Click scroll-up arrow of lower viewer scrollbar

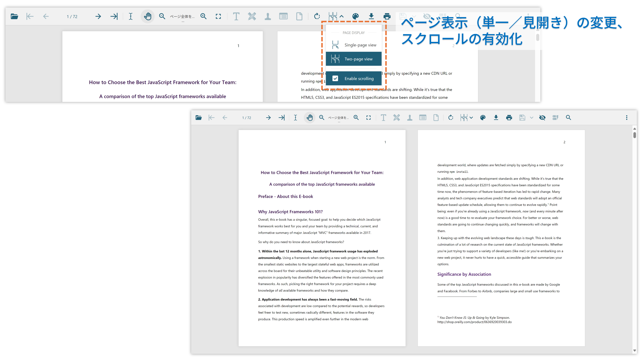click(x=634, y=129)
